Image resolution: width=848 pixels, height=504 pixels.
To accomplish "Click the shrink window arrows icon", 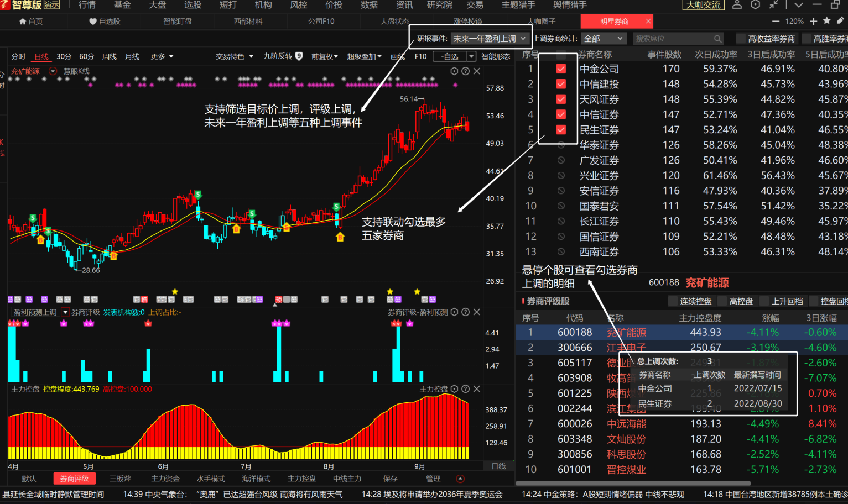I will point(773,5).
